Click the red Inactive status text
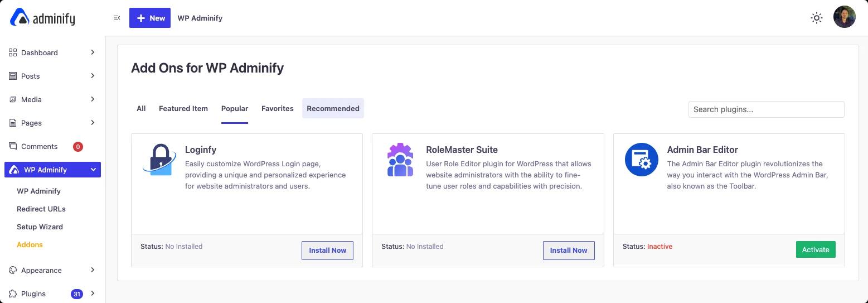This screenshot has width=868, height=303. (x=660, y=246)
